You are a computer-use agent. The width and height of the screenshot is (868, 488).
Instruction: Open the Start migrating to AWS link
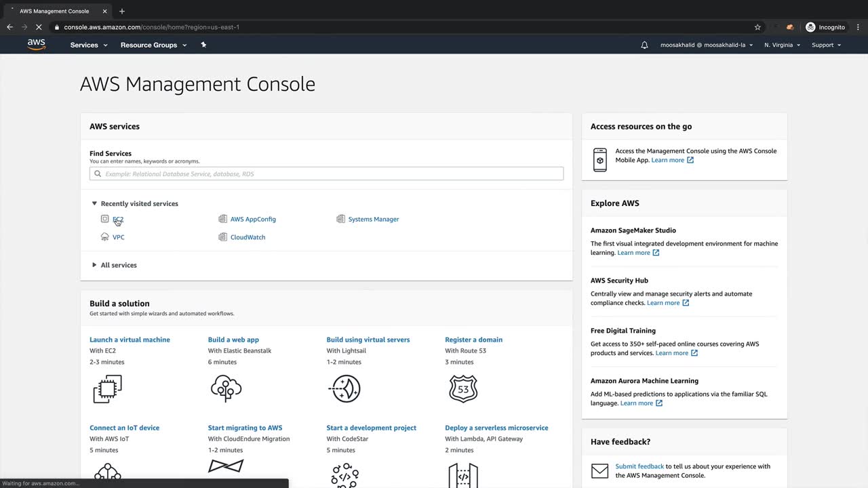click(245, 428)
